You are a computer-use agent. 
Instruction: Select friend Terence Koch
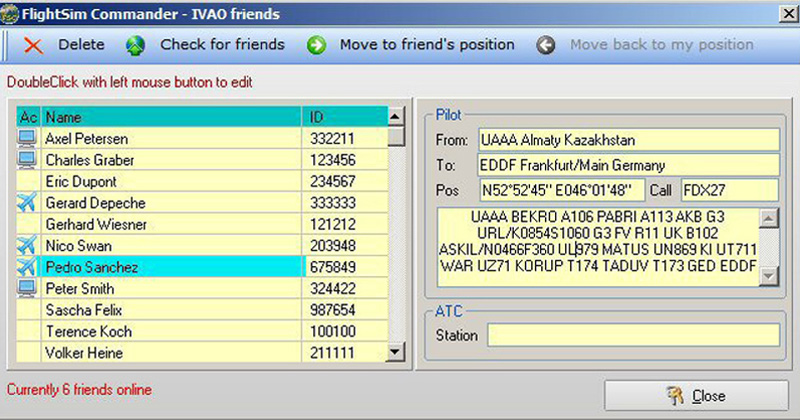pos(171,331)
